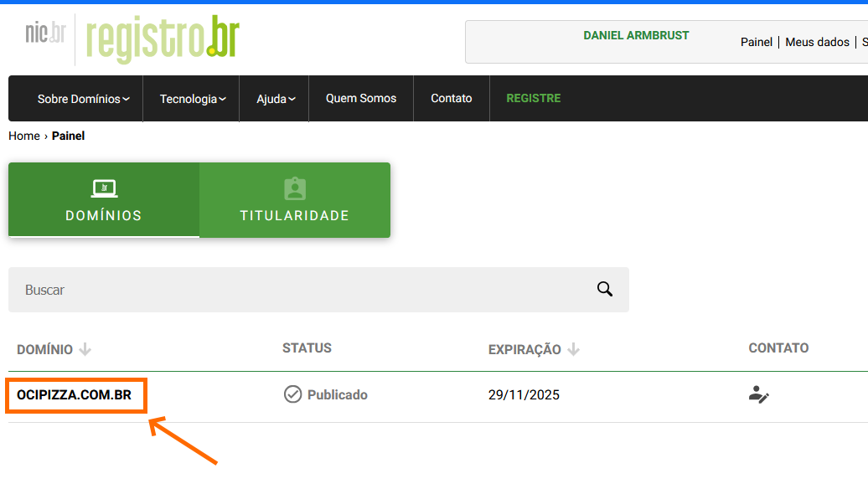Click the Publicado status checkmark icon
Viewport: 868px width, 489px height.
[x=292, y=394]
